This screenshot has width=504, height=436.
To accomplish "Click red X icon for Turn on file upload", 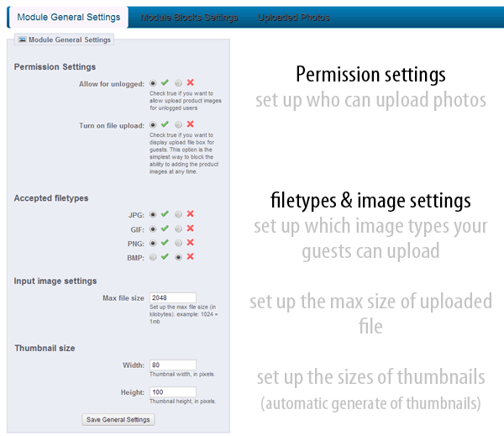I will pos(191,124).
